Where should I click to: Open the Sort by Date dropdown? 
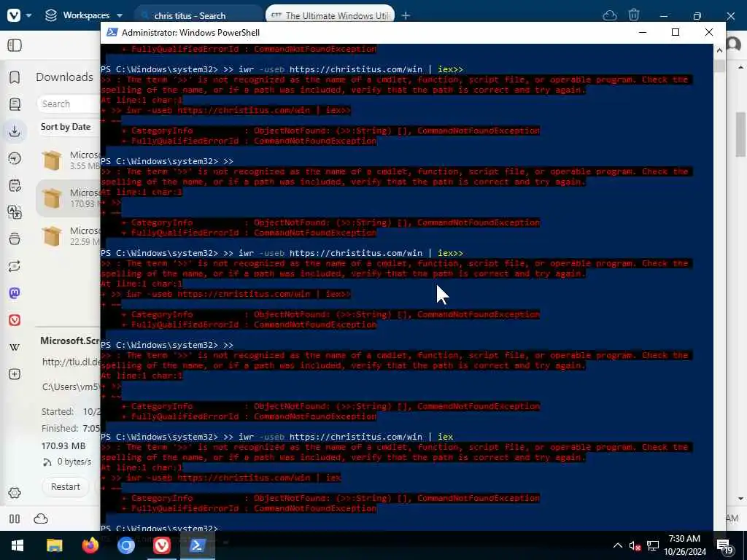pos(66,127)
